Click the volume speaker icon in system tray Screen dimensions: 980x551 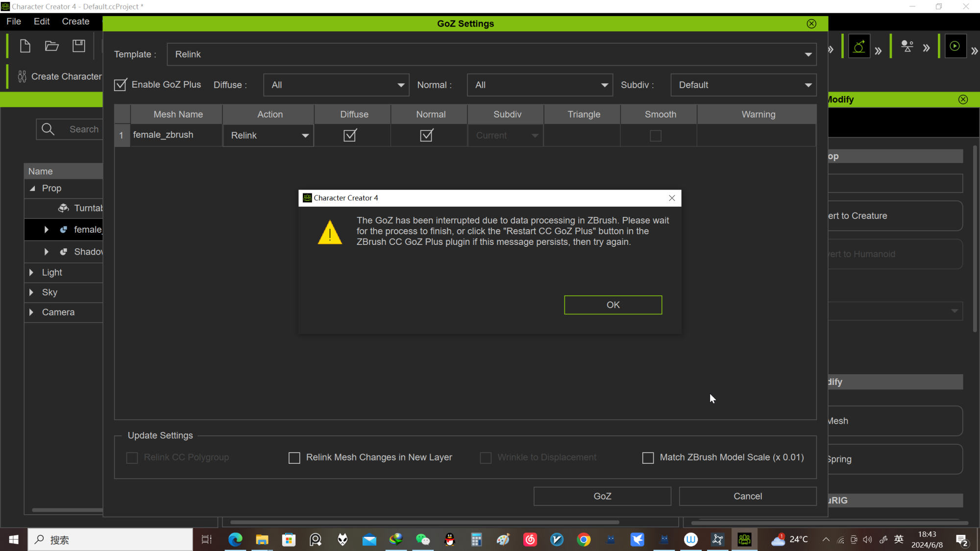point(867,540)
